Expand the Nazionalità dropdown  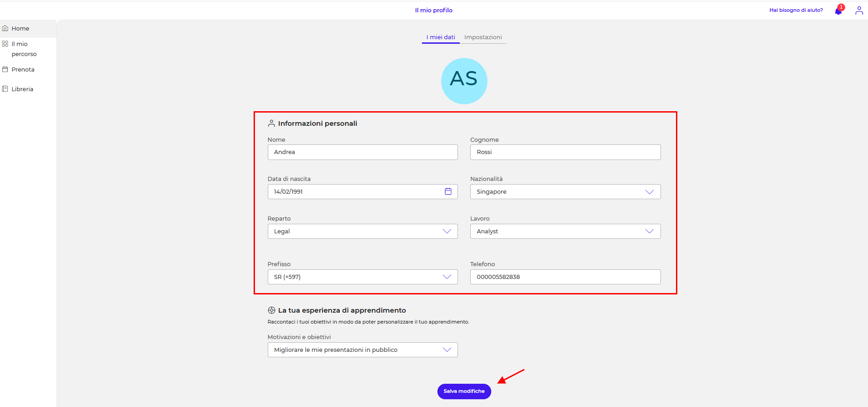pyautogui.click(x=565, y=192)
